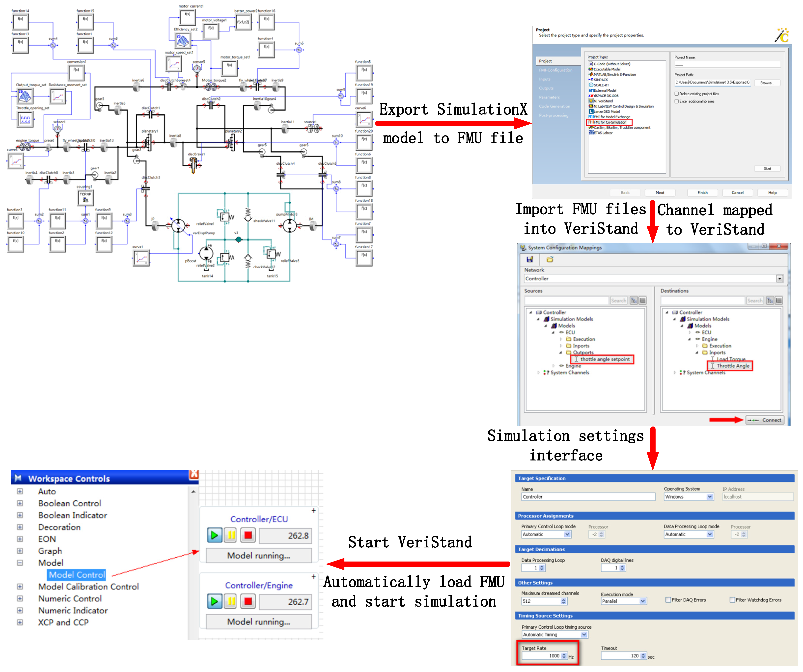803x672 pixels.
Task: Click the Next button in project wizard
Action: point(660,193)
